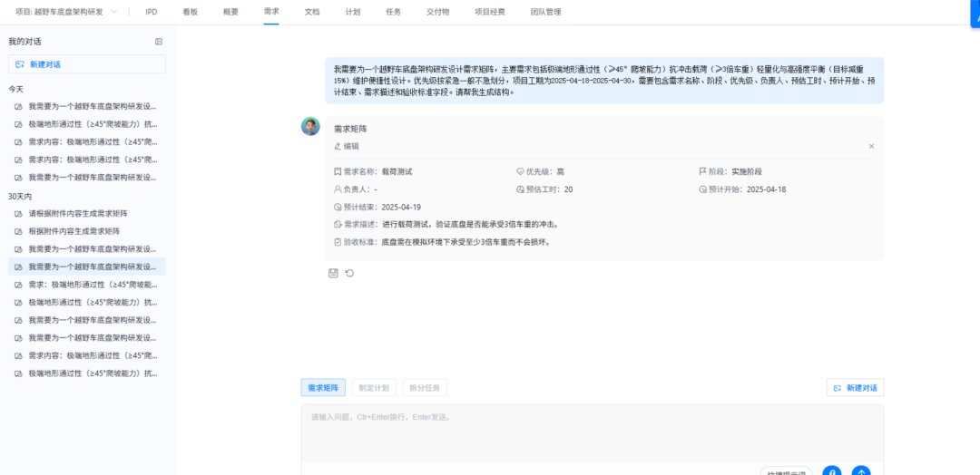Screen dimensions: 980x475
Task: Select the 需求 tab
Action: click(271, 12)
